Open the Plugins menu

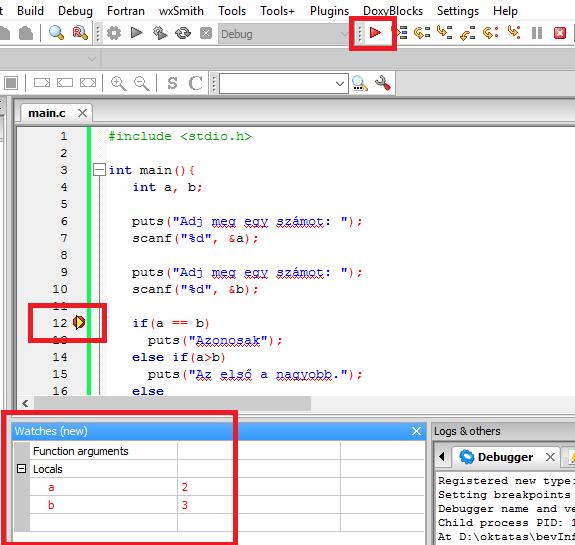[329, 11]
